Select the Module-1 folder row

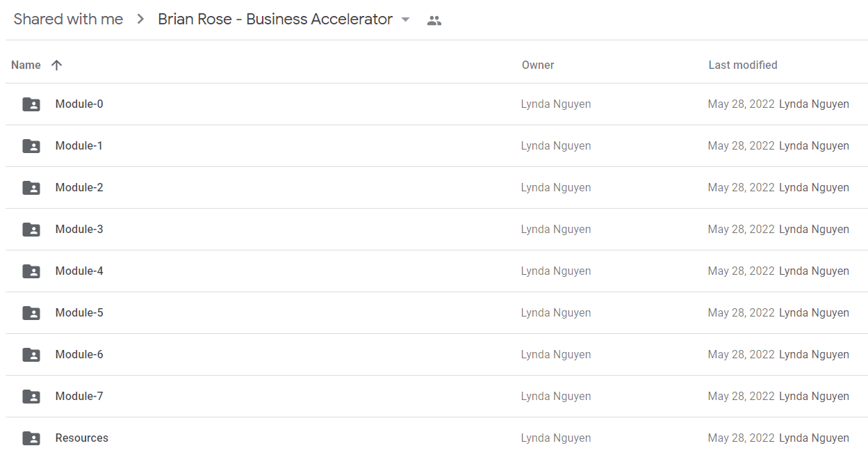436,146
